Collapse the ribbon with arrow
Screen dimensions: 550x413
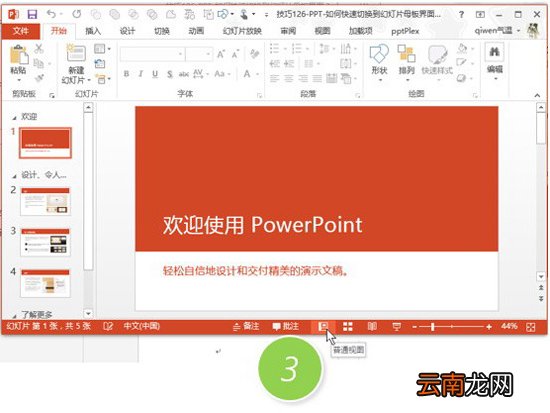537,95
